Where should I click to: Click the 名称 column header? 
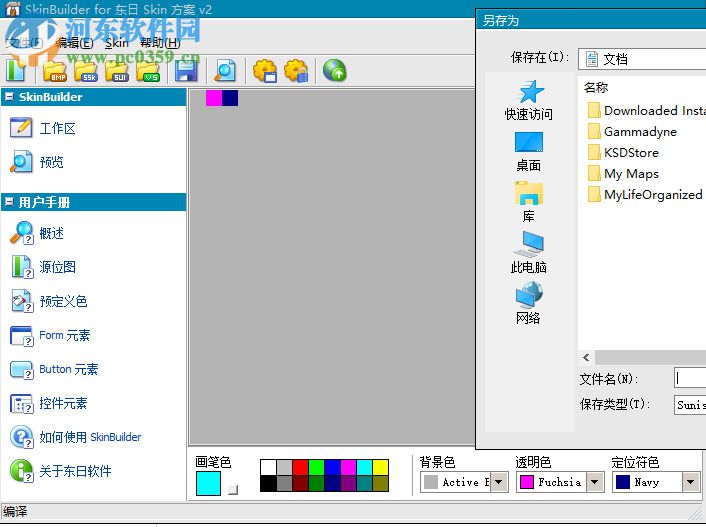click(x=596, y=87)
